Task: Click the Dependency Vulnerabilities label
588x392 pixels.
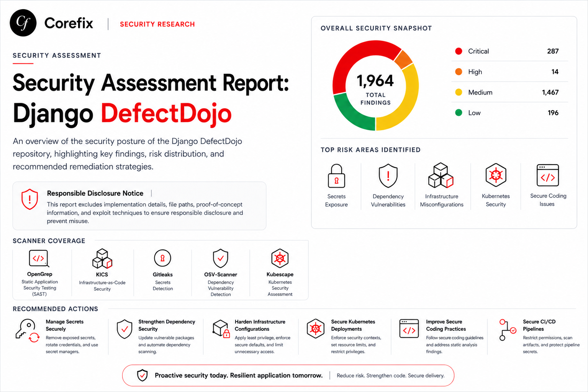Action: point(388,200)
